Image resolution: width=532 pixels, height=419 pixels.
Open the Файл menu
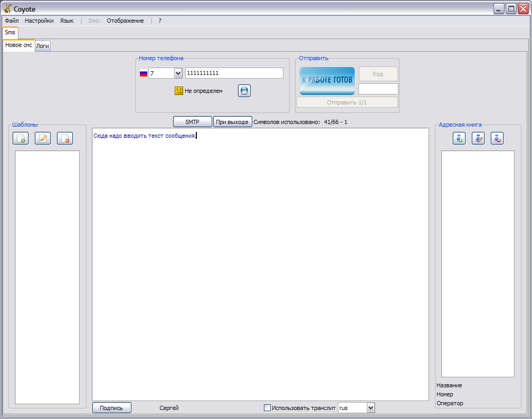(12, 21)
